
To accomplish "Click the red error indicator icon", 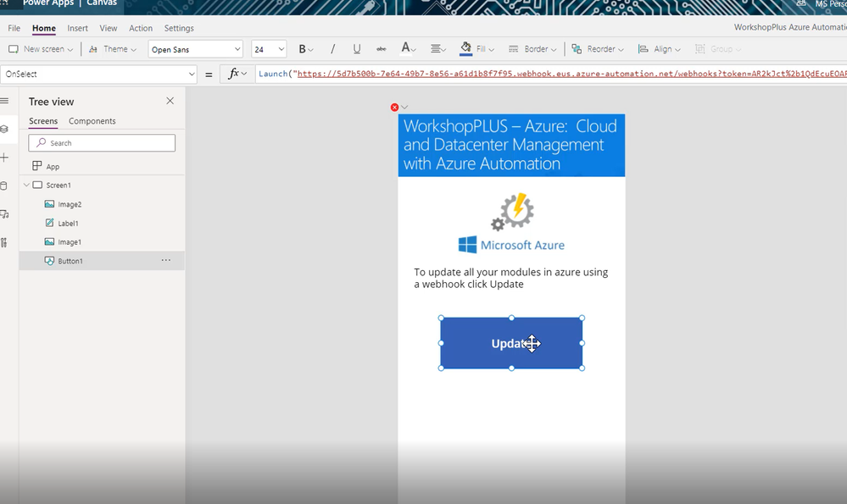I will click(395, 108).
